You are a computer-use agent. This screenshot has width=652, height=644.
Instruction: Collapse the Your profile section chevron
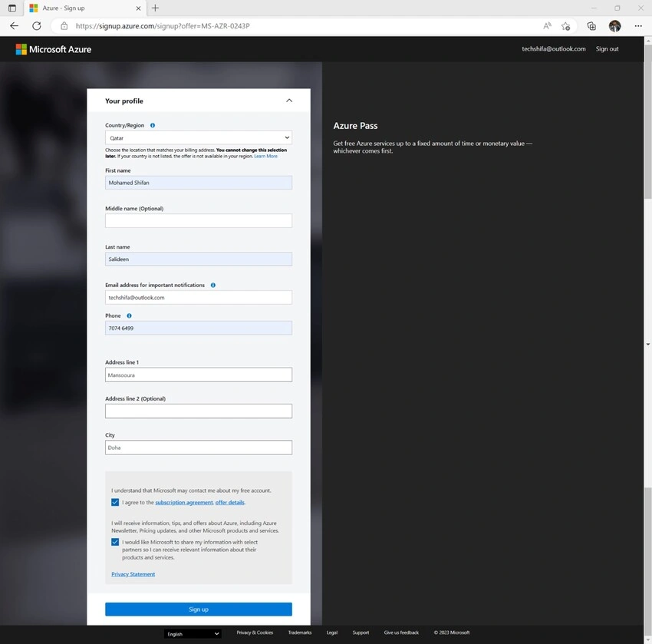(x=289, y=101)
